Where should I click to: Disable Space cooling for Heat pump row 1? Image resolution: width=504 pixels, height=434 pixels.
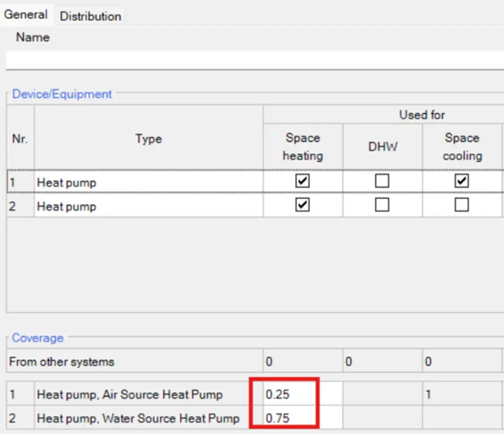(x=462, y=181)
